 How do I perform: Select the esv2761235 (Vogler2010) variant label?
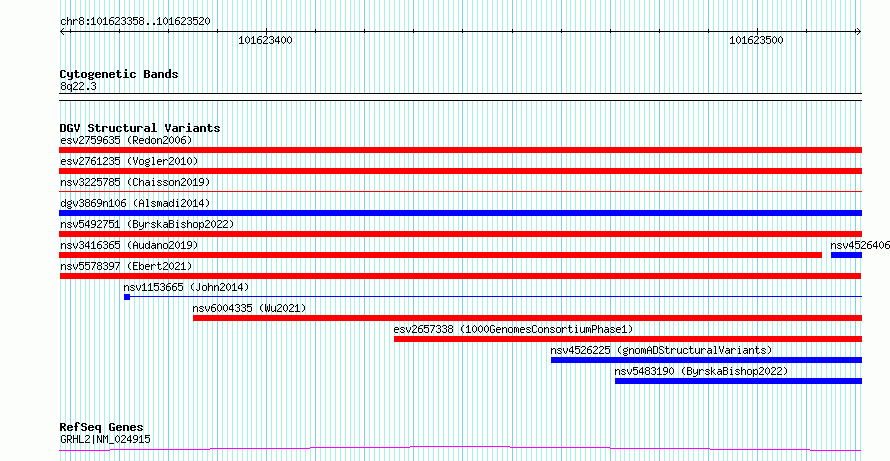click(x=129, y=162)
